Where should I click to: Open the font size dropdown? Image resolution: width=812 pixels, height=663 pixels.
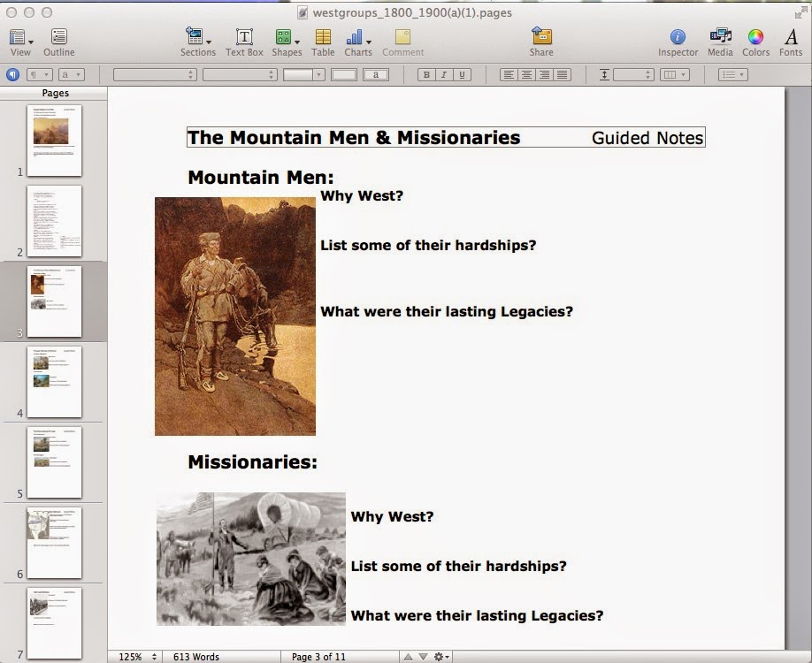pyautogui.click(x=304, y=74)
